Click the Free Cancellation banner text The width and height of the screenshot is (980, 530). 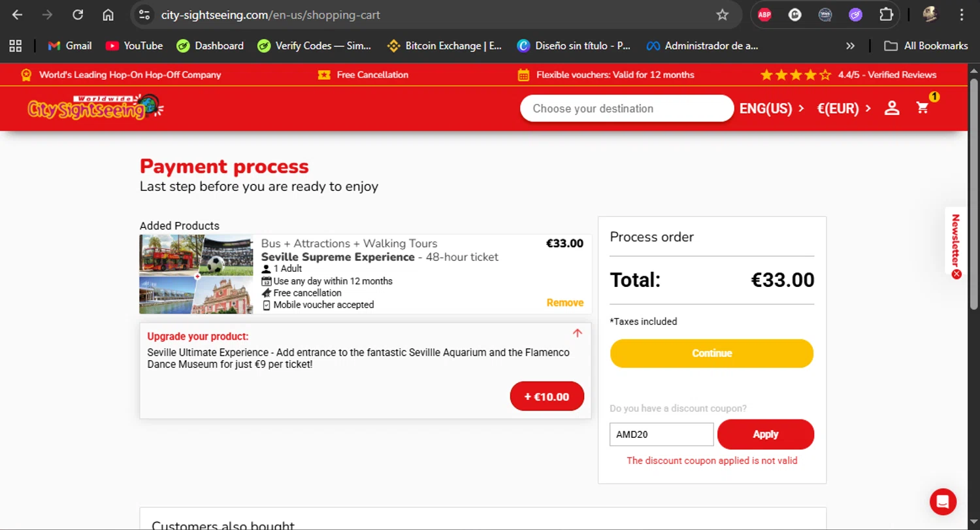tap(372, 75)
